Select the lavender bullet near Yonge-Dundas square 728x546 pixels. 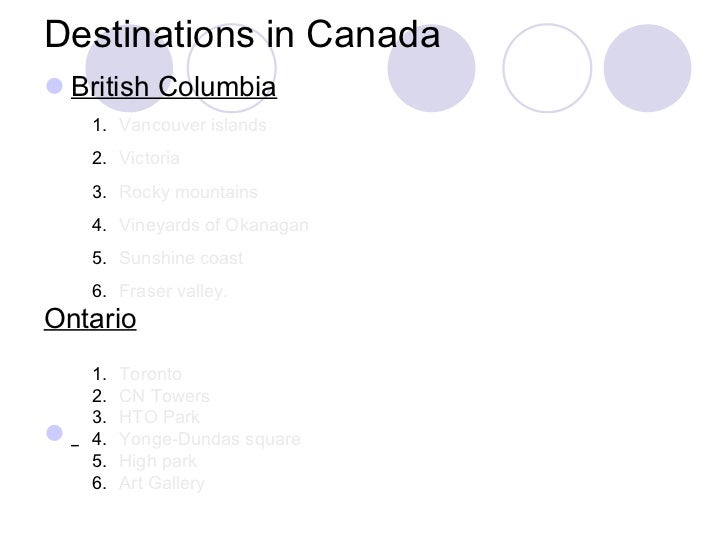[54, 433]
